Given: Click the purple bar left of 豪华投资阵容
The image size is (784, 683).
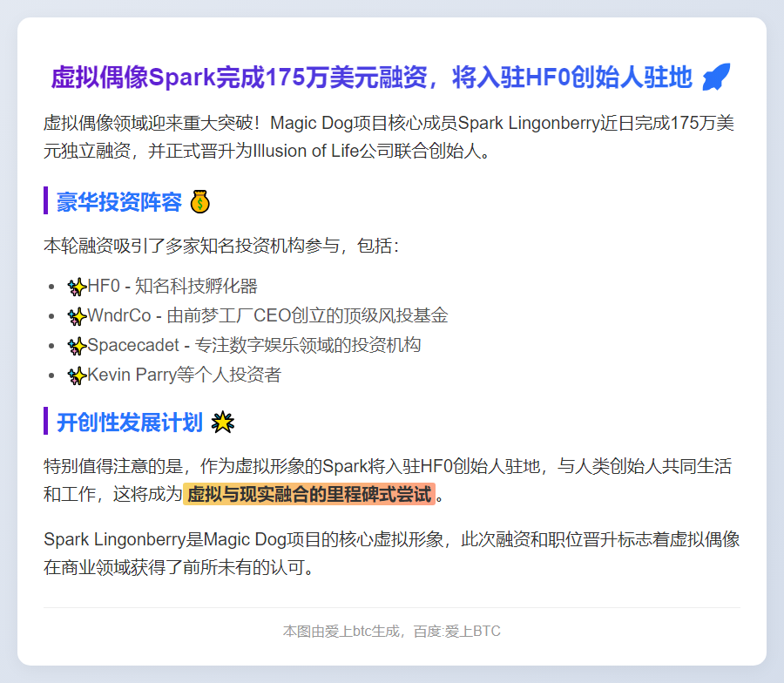Looking at the screenshot, I should pos(45,200).
